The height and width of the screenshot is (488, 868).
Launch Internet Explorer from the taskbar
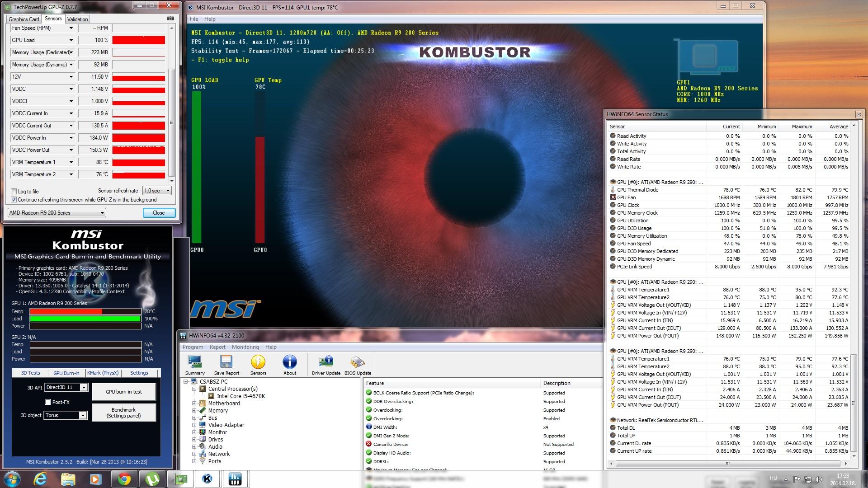click(41, 479)
